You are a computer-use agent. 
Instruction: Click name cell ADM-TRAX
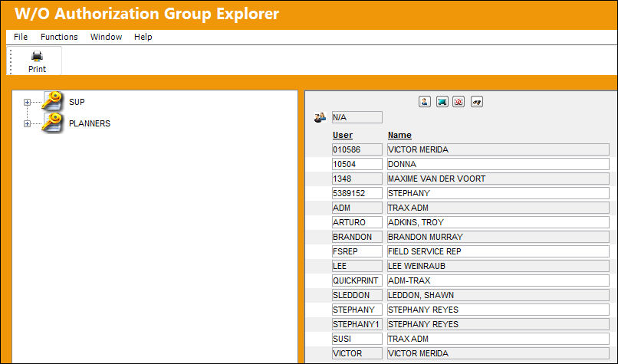(x=498, y=281)
